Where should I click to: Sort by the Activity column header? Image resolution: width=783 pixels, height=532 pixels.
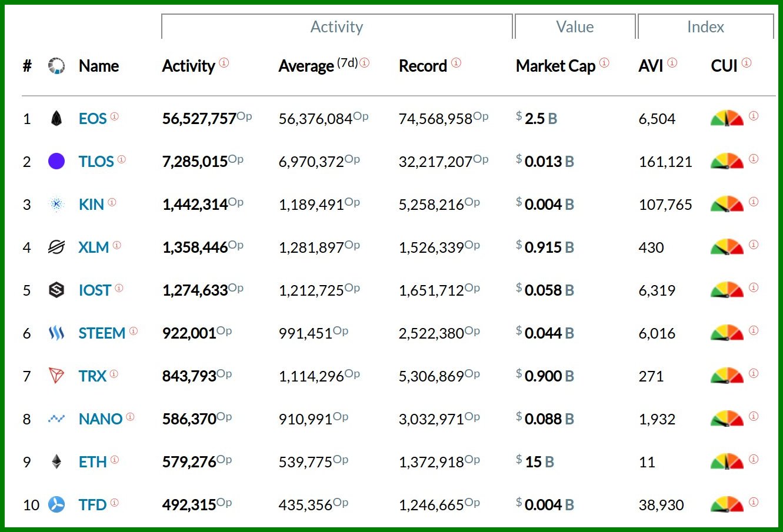click(x=188, y=66)
